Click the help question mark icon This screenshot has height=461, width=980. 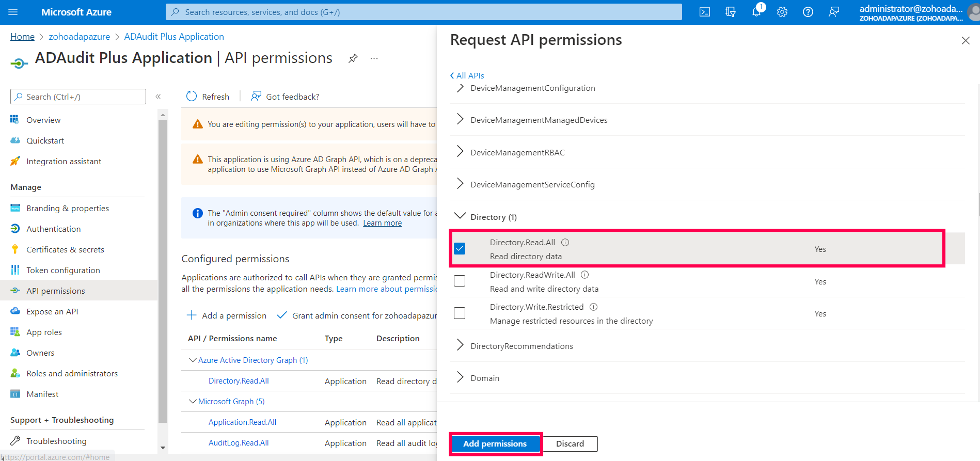pos(808,12)
